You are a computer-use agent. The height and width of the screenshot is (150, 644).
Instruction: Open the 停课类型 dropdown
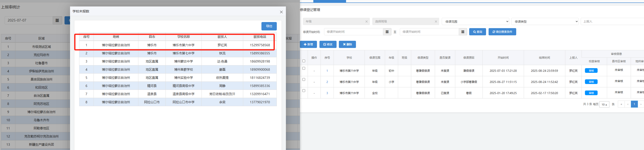click(x=545, y=22)
